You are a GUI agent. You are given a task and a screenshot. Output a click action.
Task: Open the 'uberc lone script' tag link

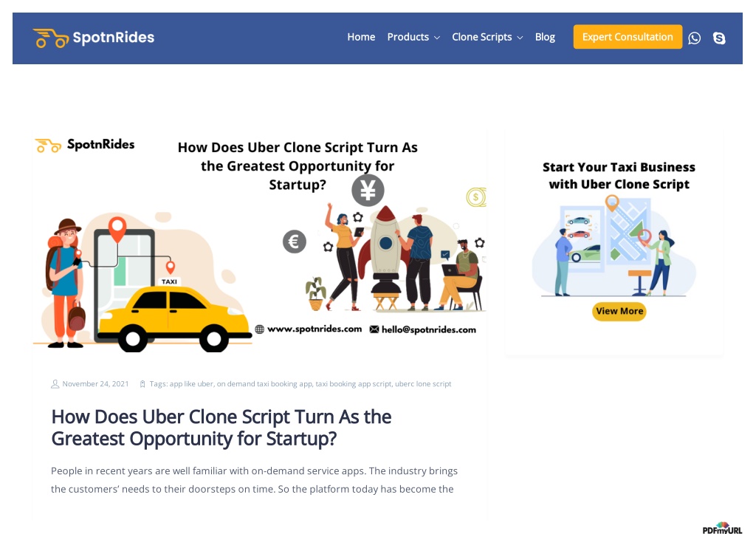pyautogui.click(x=423, y=384)
